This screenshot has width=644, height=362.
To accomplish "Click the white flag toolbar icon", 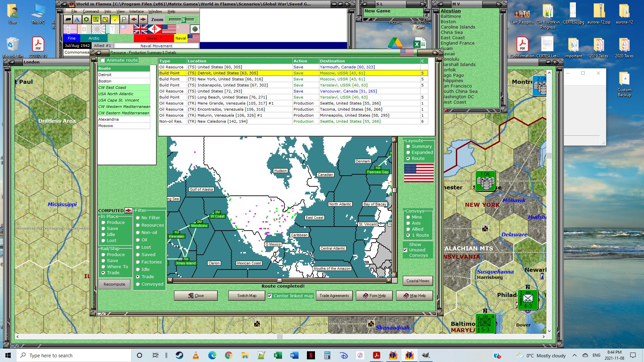I will pos(124,19).
